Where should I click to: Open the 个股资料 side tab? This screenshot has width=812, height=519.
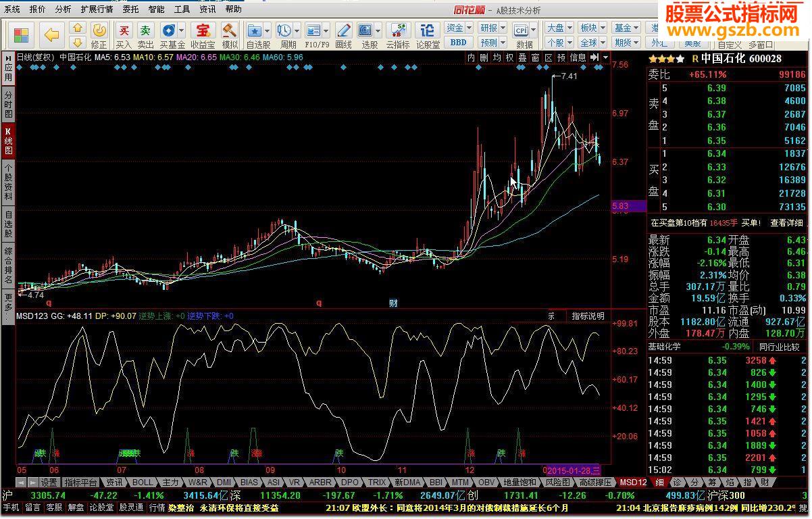point(8,182)
